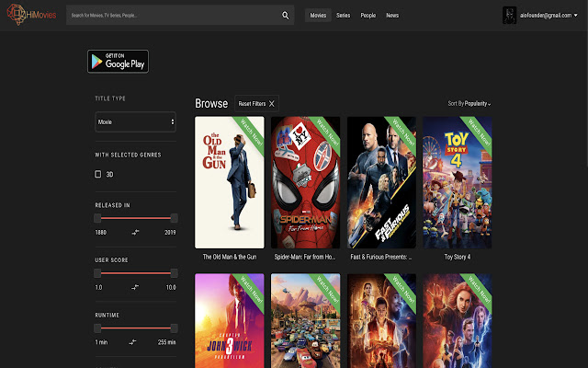Screen dimensions: 588x368
Task: Click the Runtime minimum slider handle
Action: (97, 328)
